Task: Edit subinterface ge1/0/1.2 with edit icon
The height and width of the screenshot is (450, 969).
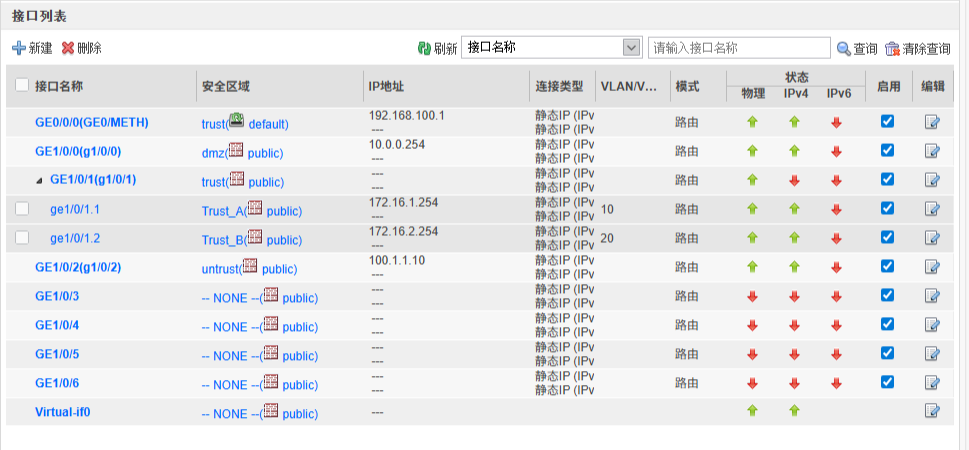Action: coord(932,237)
